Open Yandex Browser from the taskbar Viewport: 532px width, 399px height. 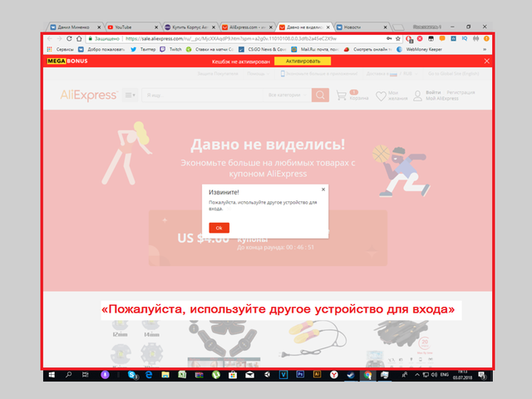pyautogui.click(x=334, y=375)
